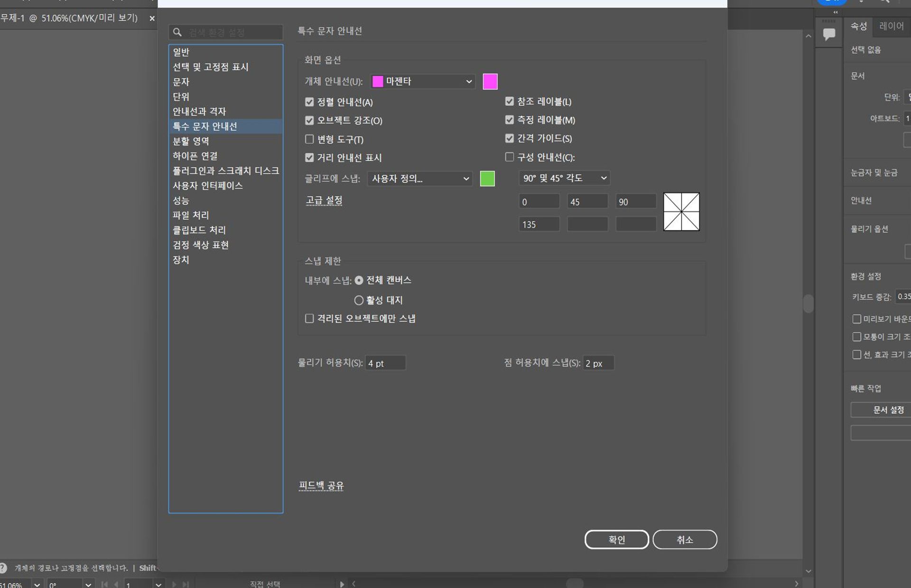Click the green glyph snap color swatch

487,179
